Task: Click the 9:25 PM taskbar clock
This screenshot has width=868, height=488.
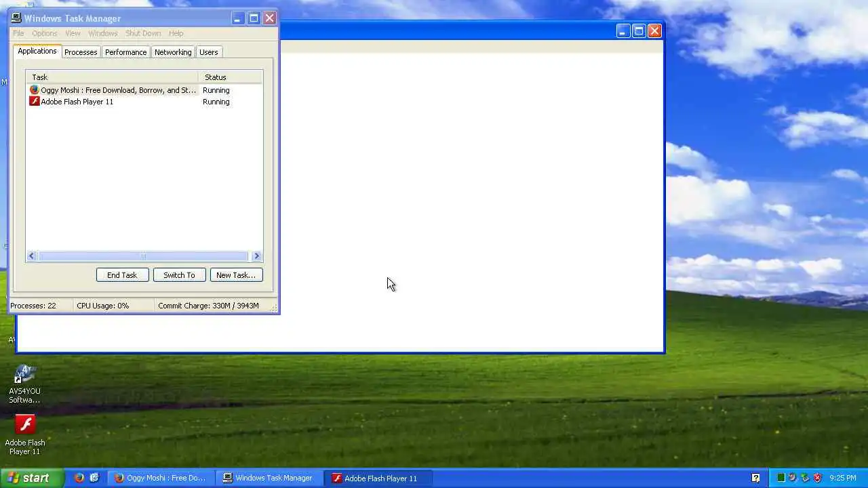Action: point(843,478)
